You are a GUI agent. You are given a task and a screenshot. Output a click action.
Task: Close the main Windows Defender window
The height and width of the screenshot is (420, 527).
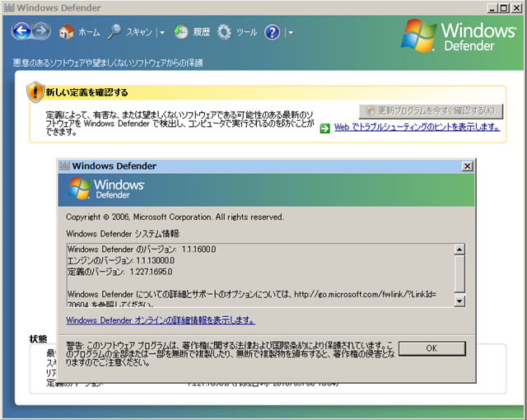516,7
